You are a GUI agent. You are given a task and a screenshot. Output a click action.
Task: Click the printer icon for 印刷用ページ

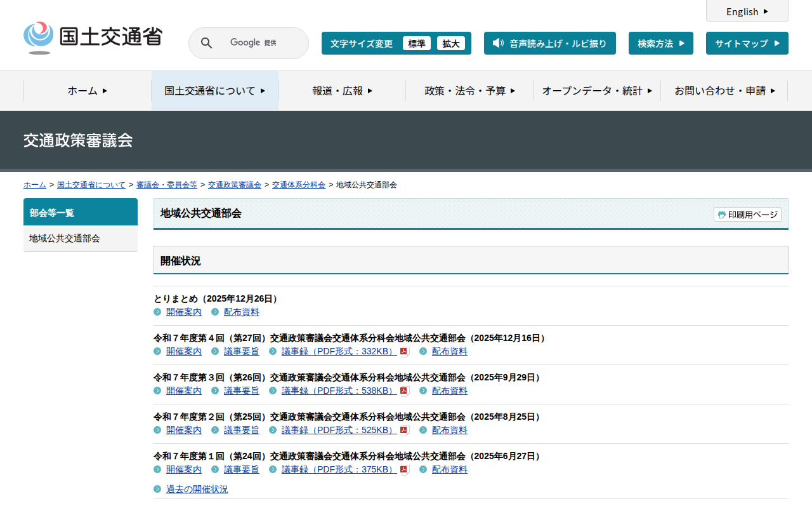click(721, 215)
